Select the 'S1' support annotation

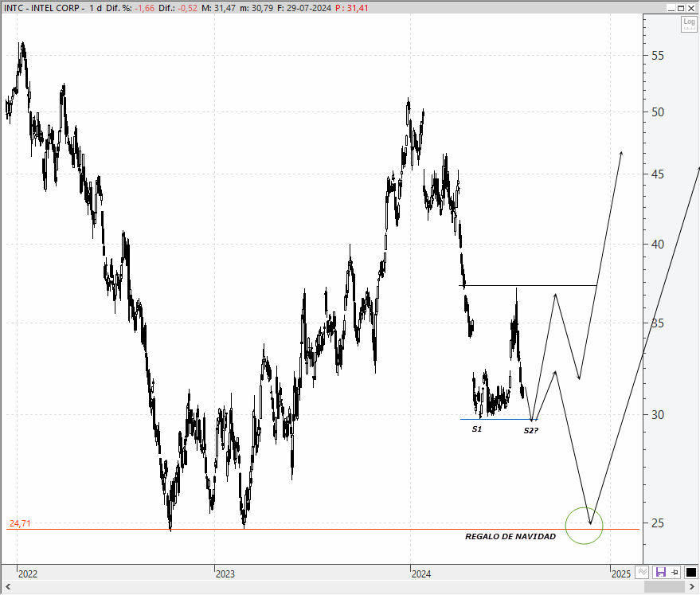(x=477, y=429)
